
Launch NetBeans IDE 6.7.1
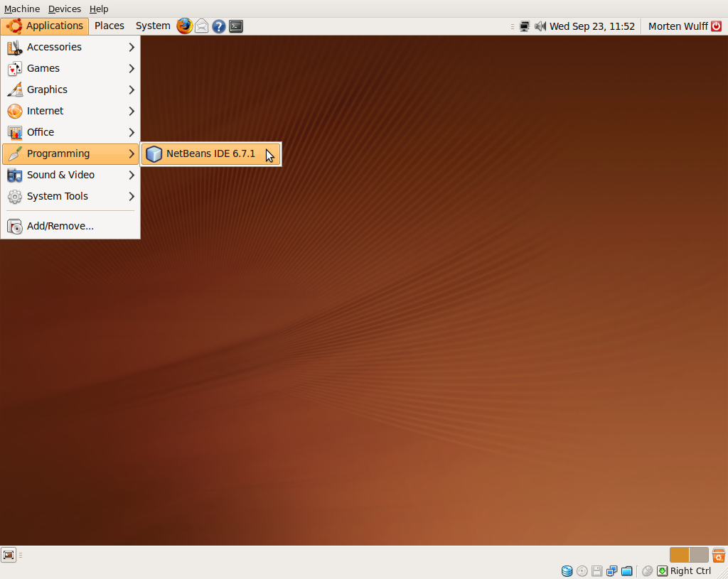(210, 153)
